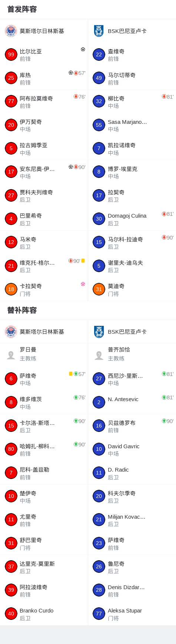
Task: Click the yellow card icon next to 维克托-格尔
Action: (83, 261)
